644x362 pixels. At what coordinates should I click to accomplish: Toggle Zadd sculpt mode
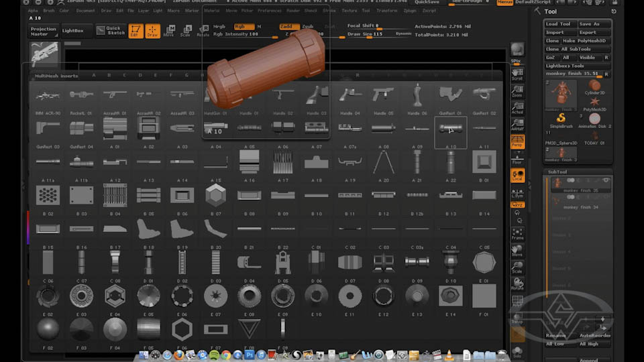[289, 26]
